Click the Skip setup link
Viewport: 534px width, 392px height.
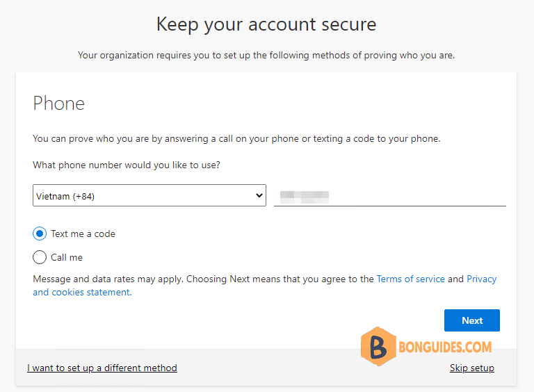[472, 368]
